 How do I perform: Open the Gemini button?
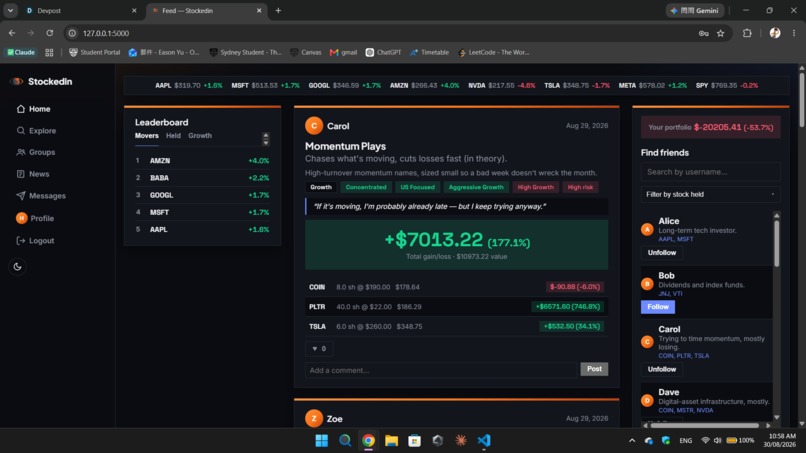695,10
